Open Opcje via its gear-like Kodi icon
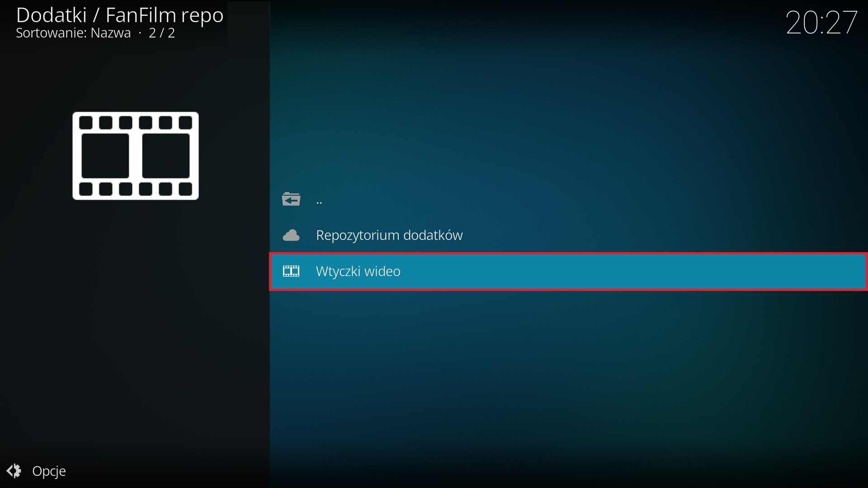Image resolution: width=868 pixels, height=488 pixels. 14,471
